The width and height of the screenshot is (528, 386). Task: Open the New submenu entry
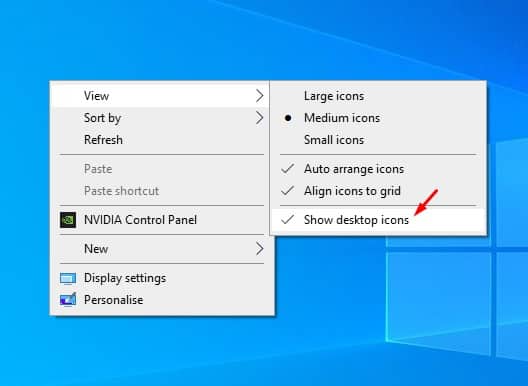click(x=161, y=249)
